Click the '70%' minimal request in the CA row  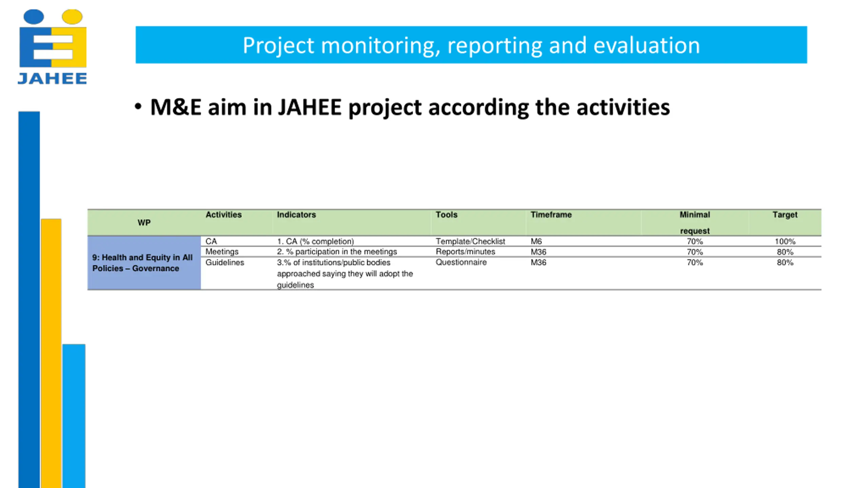point(695,241)
